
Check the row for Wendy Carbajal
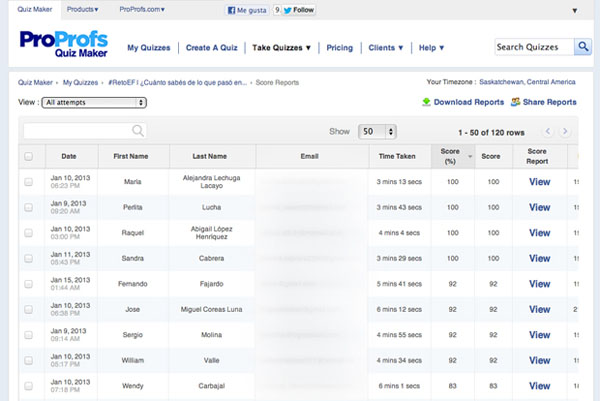click(29, 386)
